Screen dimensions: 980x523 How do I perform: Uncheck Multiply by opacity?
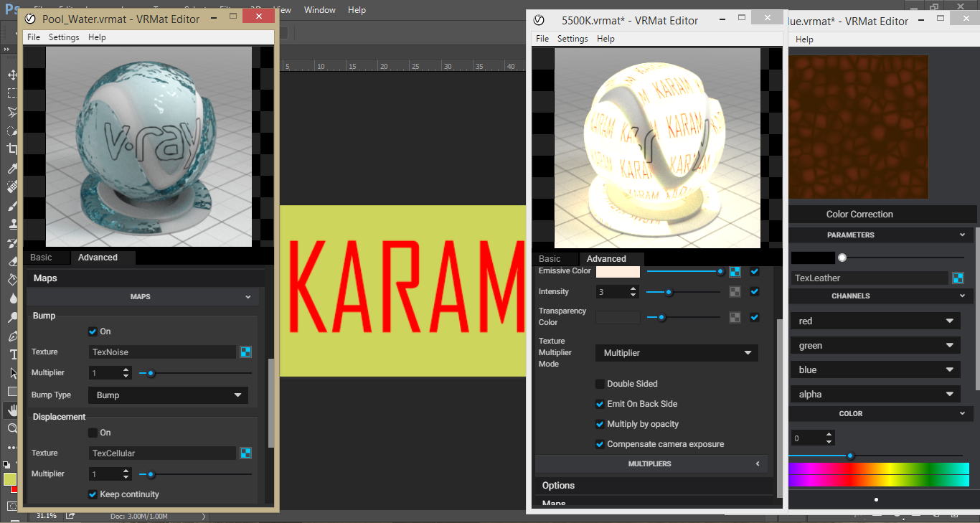[600, 424]
